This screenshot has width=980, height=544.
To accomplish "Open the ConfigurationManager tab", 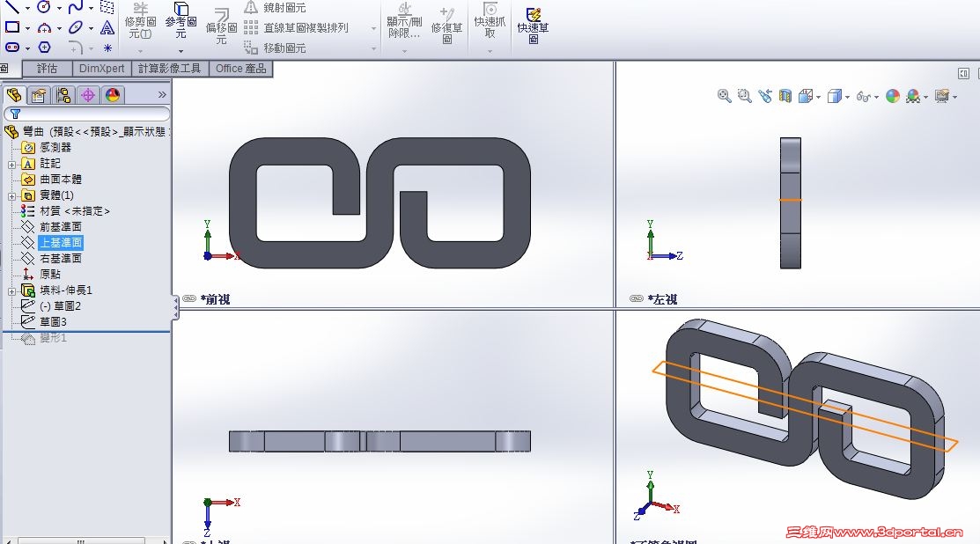I will click(63, 95).
